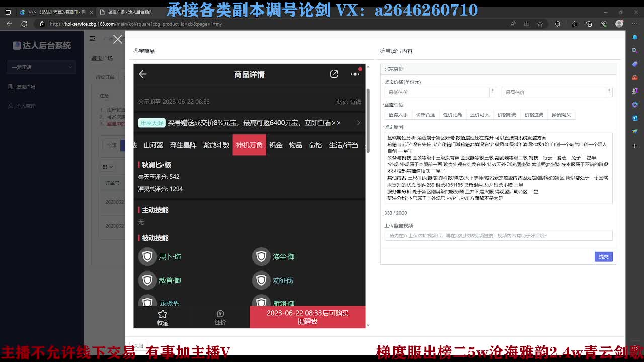Select the 价格合适 conclusion option
The height and width of the screenshot is (362, 644).
tap(425, 115)
